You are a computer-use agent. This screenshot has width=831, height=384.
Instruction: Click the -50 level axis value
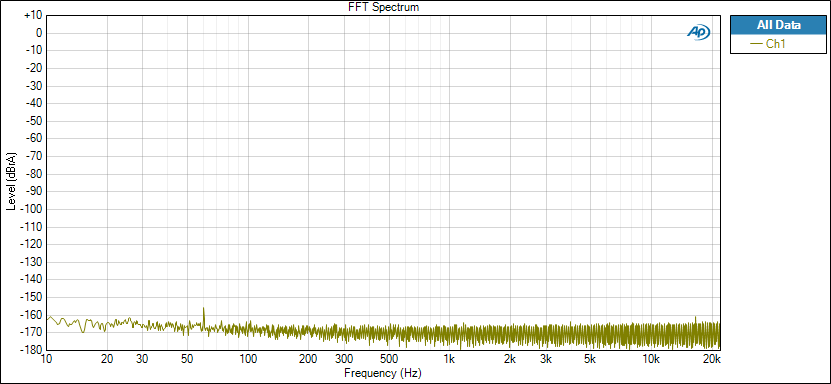tap(33, 121)
